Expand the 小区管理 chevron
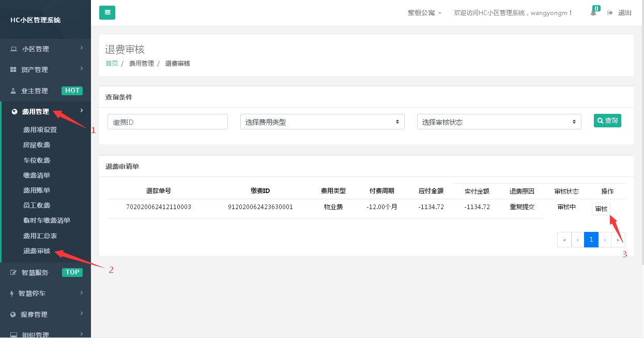This screenshot has width=644, height=338. point(82,48)
